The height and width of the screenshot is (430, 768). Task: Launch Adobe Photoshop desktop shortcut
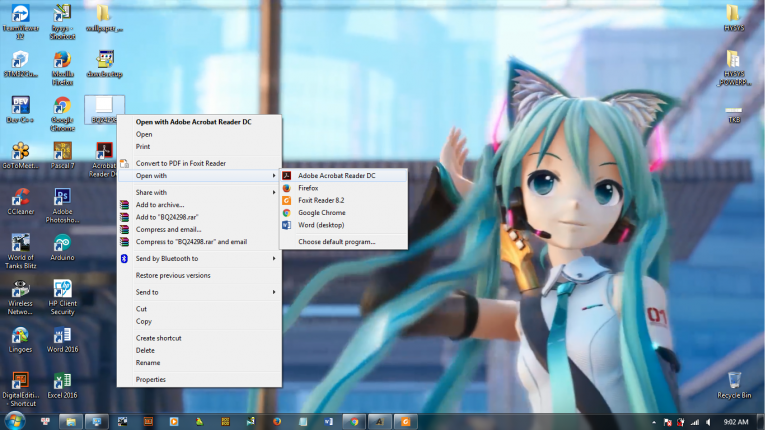coord(62,198)
